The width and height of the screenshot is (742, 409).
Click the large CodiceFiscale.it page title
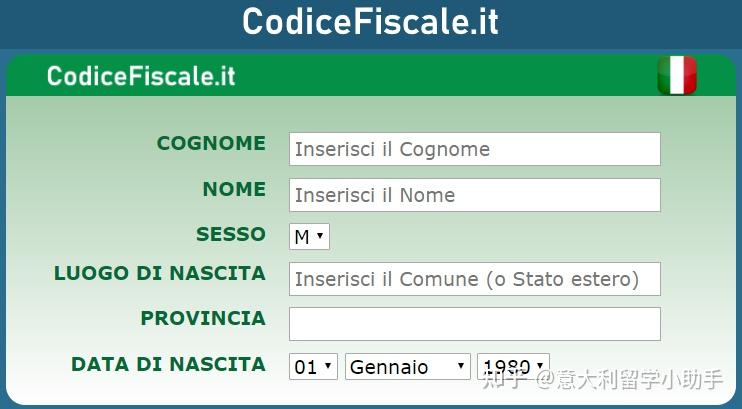[x=370, y=22]
